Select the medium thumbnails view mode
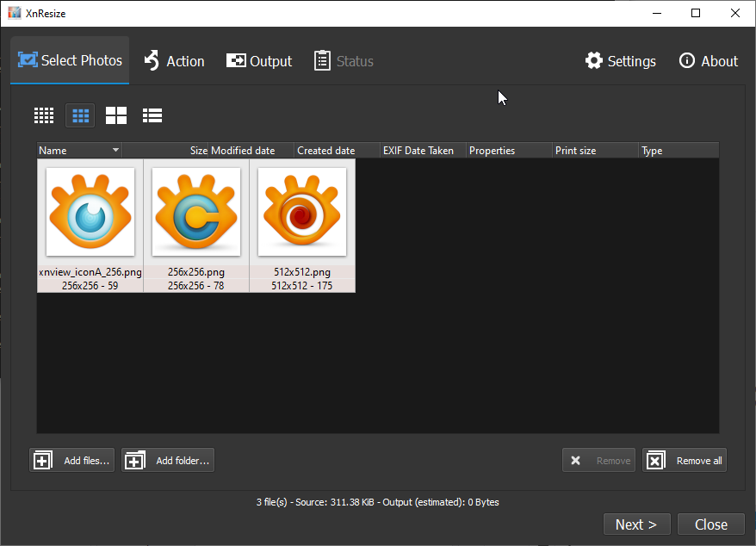The width and height of the screenshot is (756, 546). (x=80, y=115)
